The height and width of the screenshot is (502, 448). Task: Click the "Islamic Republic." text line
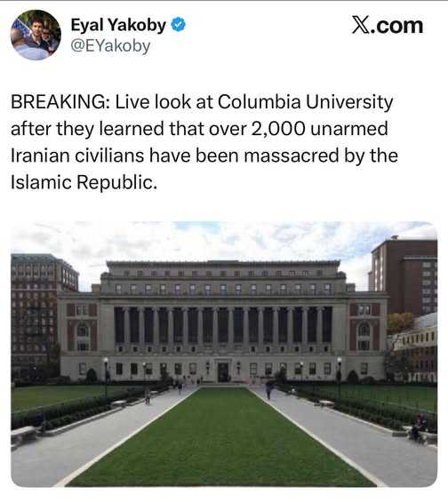(84, 182)
